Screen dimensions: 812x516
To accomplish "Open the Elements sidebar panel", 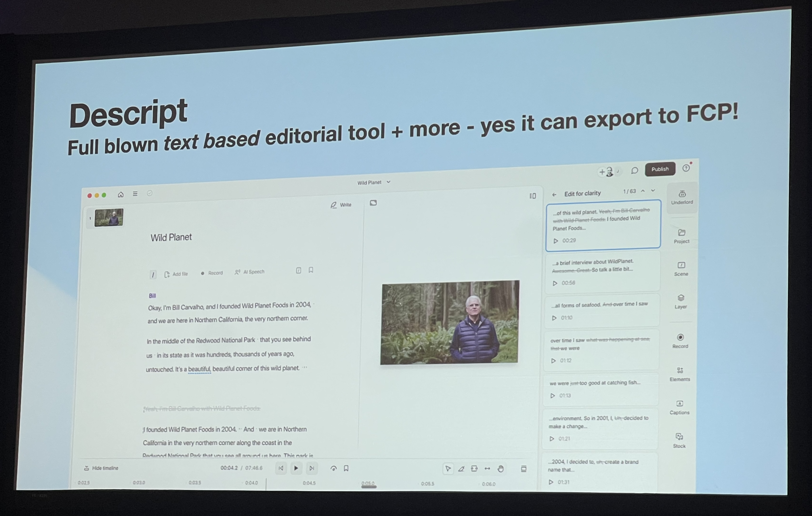I will click(679, 374).
